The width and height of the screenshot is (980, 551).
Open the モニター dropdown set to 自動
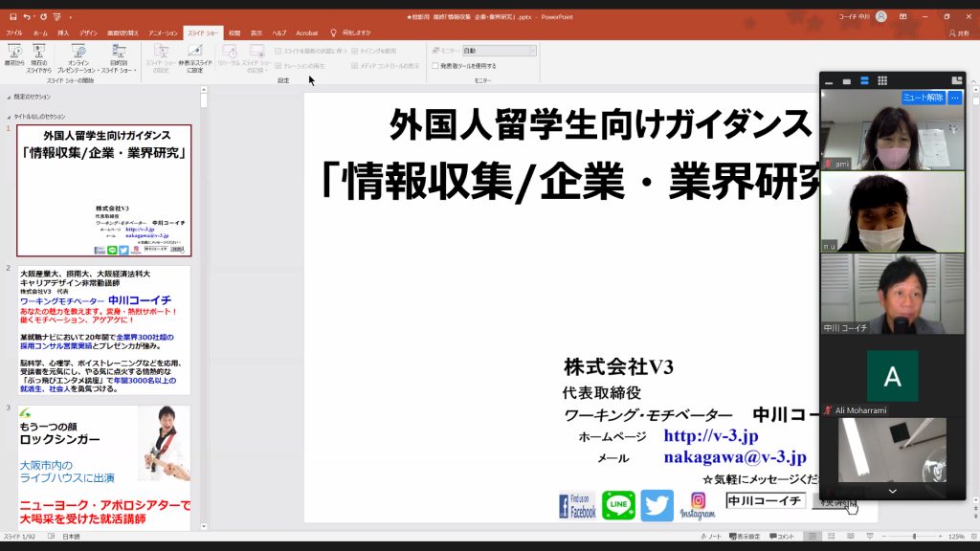pyautogui.click(x=499, y=51)
